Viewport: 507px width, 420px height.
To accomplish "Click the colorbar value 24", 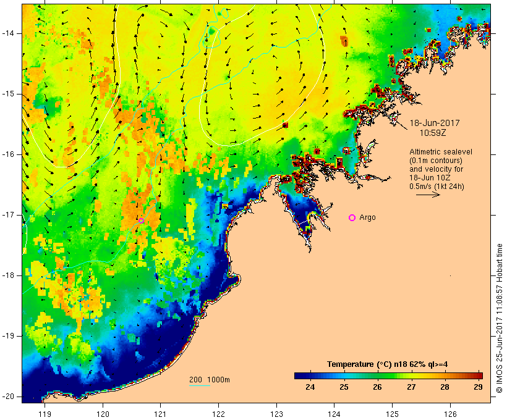I will point(310,387).
